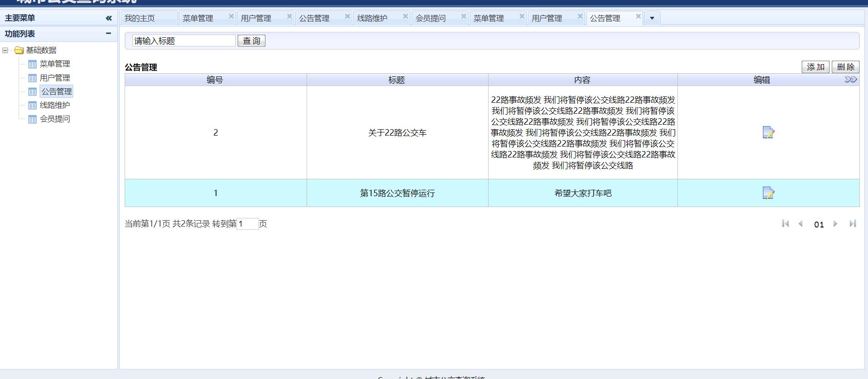Click the 会员提问 tree table icon

(x=32, y=119)
